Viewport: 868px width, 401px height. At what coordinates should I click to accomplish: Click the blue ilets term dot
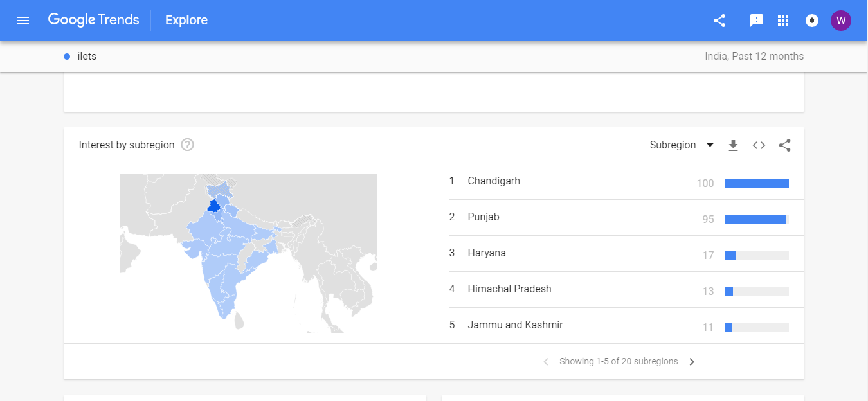pos(67,57)
